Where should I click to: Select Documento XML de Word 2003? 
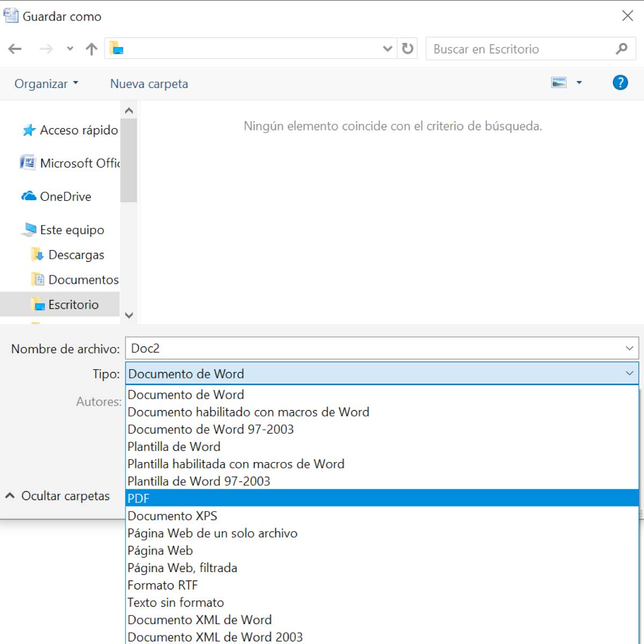[x=382, y=636]
